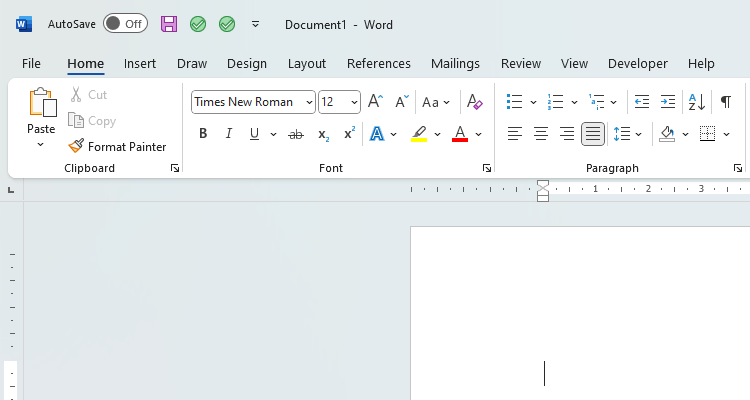Open the Design tab
The height and width of the screenshot is (400, 750).
tap(247, 64)
